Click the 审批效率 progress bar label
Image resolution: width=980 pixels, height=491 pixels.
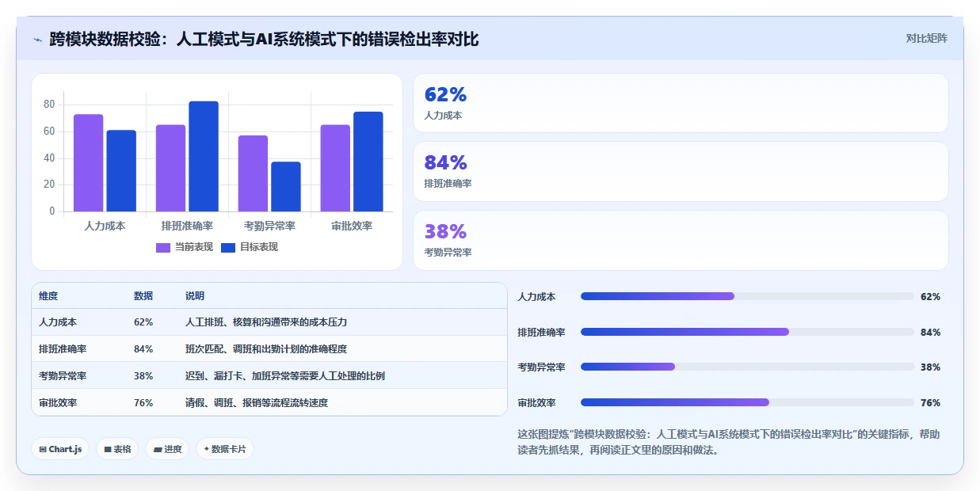coord(536,403)
